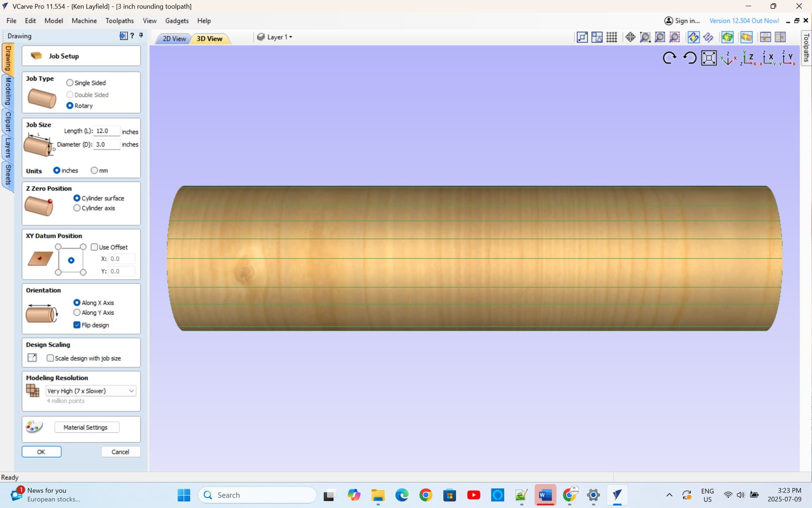Enable the Use Offset checkbox
Image resolution: width=812 pixels, height=508 pixels.
coord(94,247)
